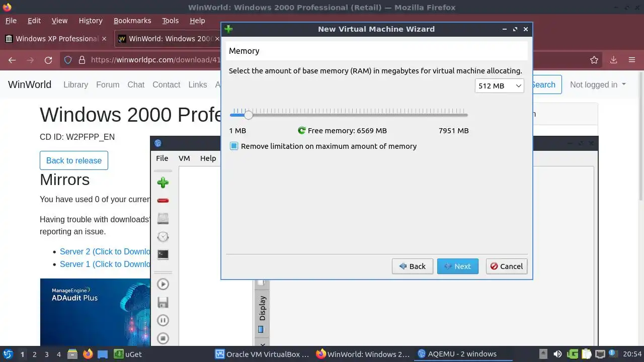Click Next in the wizard
644x362 pixels.
(457, 266)
